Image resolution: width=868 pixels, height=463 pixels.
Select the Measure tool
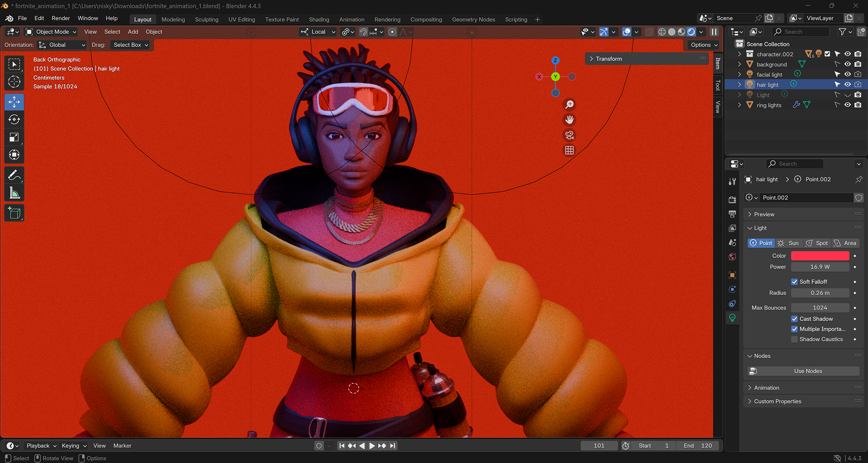[x=14, y=193]
